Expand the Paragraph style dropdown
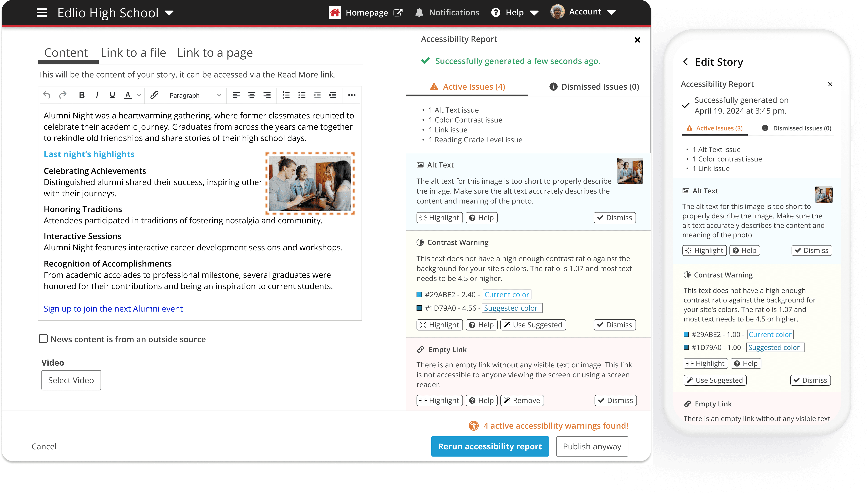This screenshot has width=868, height=493. tap(195, 95)
